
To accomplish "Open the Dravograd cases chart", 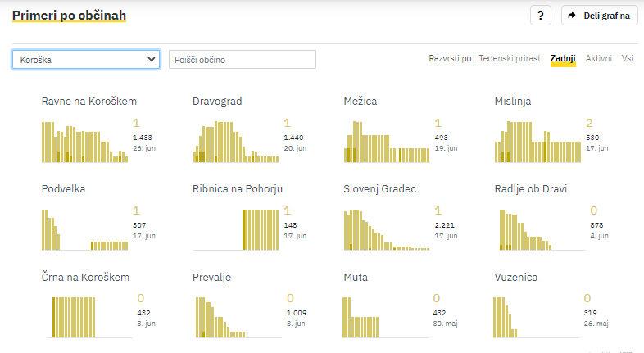I will (x=236, y=140).
